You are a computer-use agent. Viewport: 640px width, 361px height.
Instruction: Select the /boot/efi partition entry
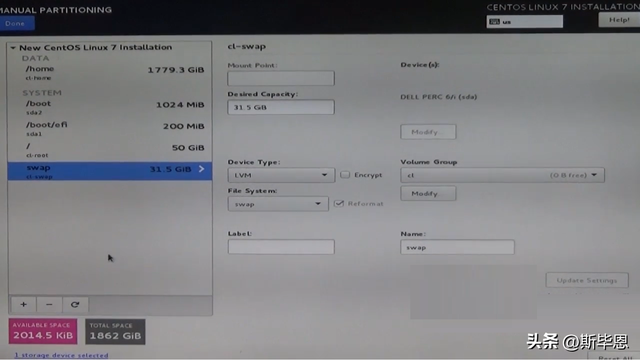pyautogui.click(x=110, y=129)
